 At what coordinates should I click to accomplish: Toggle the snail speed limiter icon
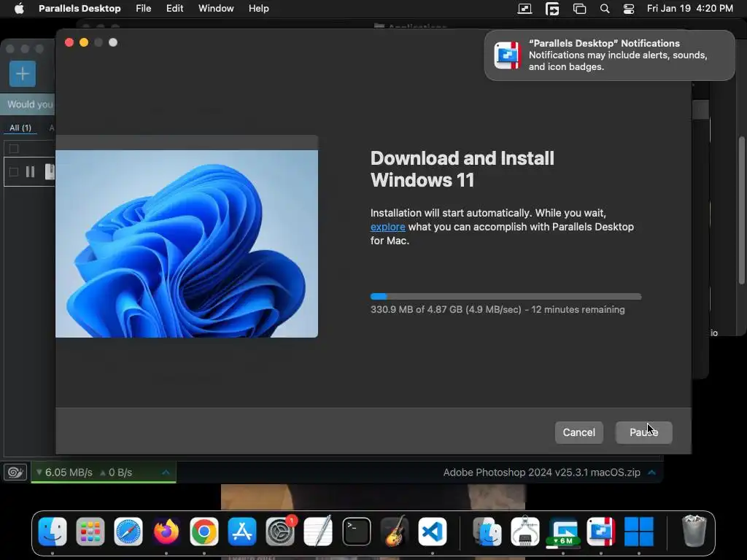point(15,472)
